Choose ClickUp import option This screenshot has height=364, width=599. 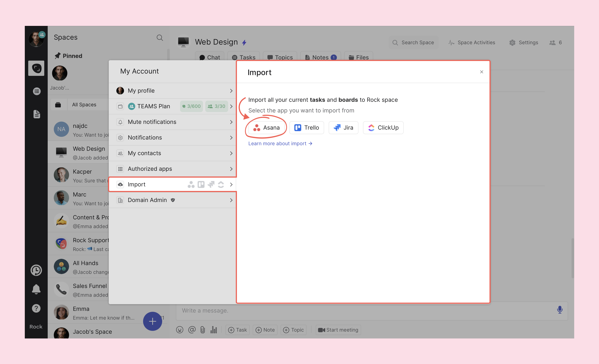tap(383, 128)
